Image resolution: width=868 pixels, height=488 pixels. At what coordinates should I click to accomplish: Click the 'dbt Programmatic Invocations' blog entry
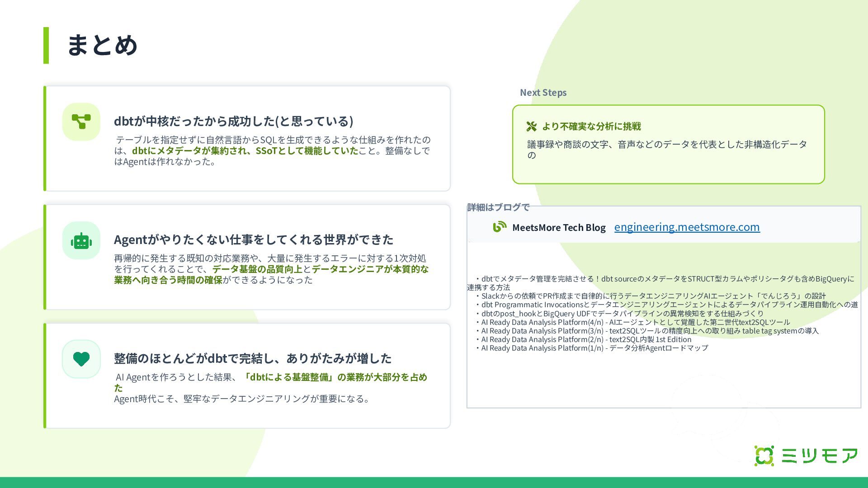tap(669, 305)
